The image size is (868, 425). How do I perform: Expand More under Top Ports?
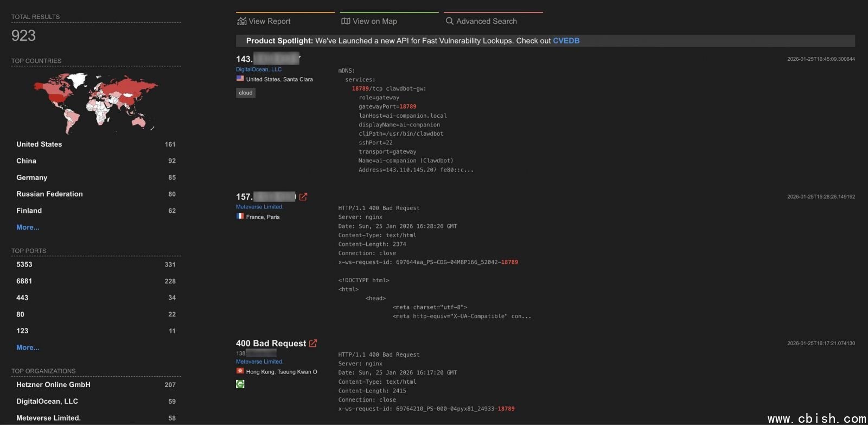click(x=28, y=347)
